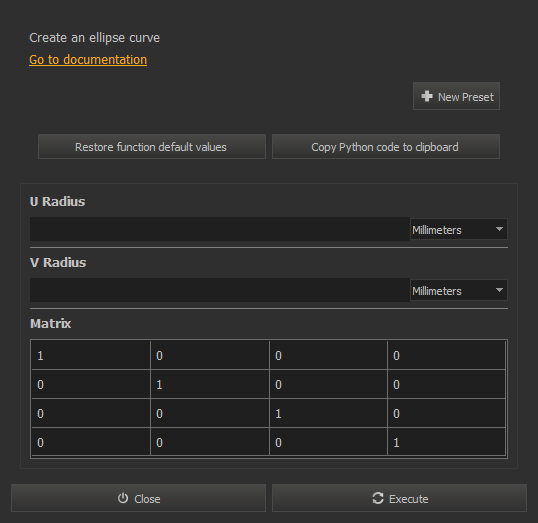Select the first row, last column matrix cell
The height and width of the screenshot is (523, 538).
click(446, 355)
